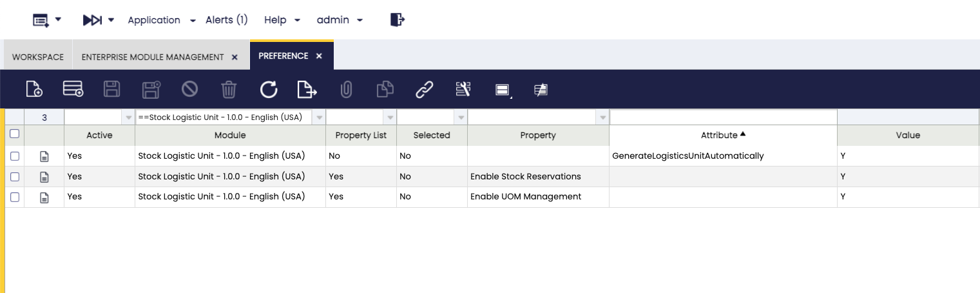980x293 pixels.
Task: Toggle the select-all checkbox in grid header
Action: [15, 134]
